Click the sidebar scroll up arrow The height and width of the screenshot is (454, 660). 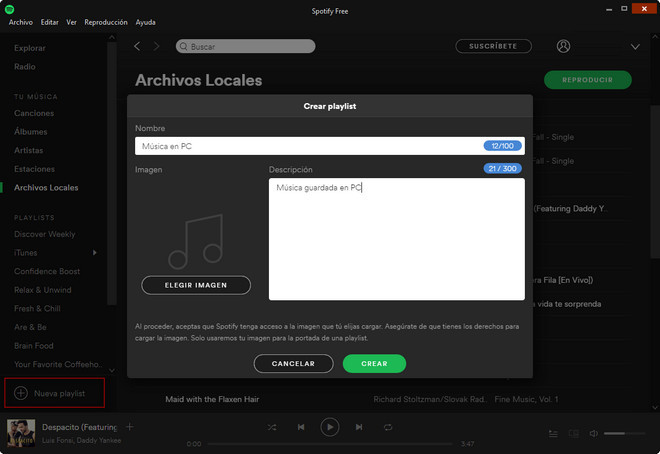pyautogui.click(x=112, y=37)
